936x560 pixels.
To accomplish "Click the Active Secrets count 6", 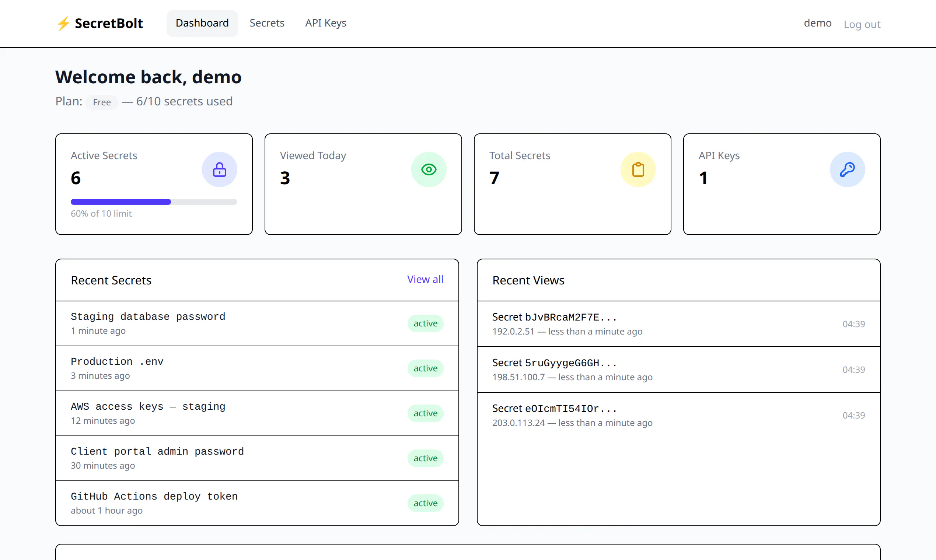I will click(x=76, y=178).
